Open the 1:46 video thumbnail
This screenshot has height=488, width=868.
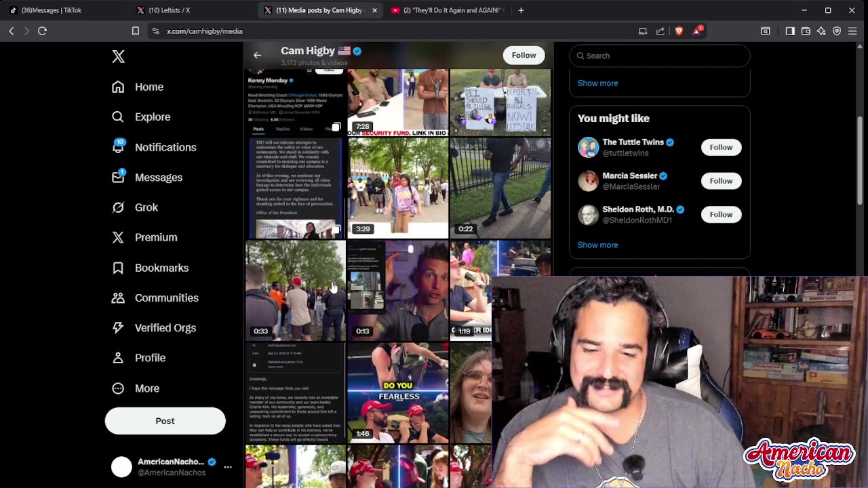(x=398, y=392)
